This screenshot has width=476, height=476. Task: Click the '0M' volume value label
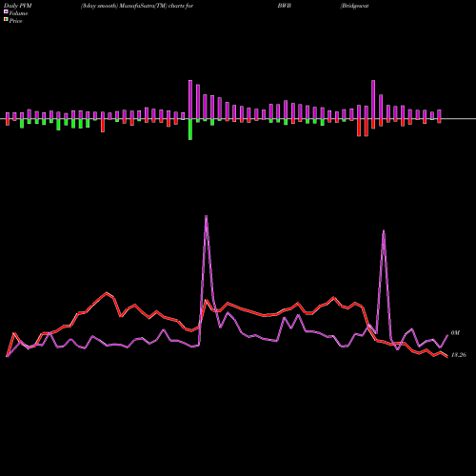click(x=455, y=333)
